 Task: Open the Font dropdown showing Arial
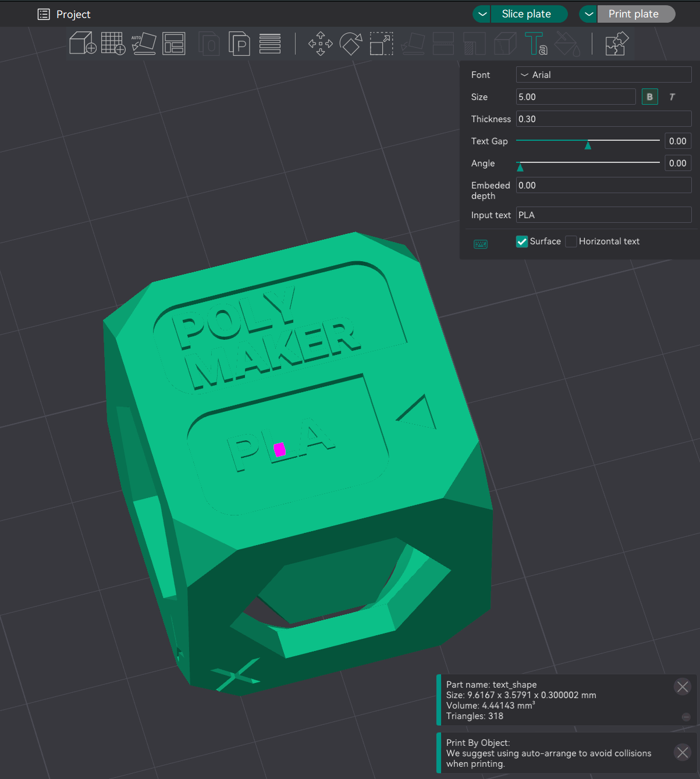pos(603,74)
